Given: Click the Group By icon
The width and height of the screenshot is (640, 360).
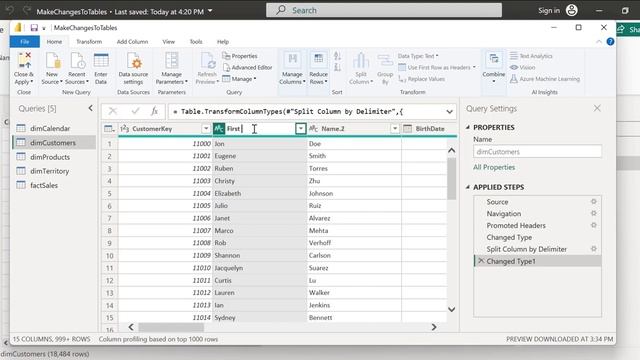Looking at the screenshot, I should pyautogui.click(x=384, y=60).
